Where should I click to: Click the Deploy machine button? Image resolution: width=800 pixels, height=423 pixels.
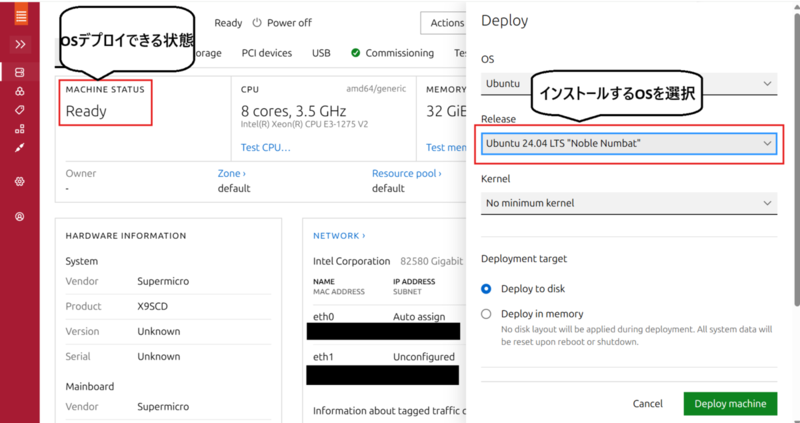coord(730,404)
